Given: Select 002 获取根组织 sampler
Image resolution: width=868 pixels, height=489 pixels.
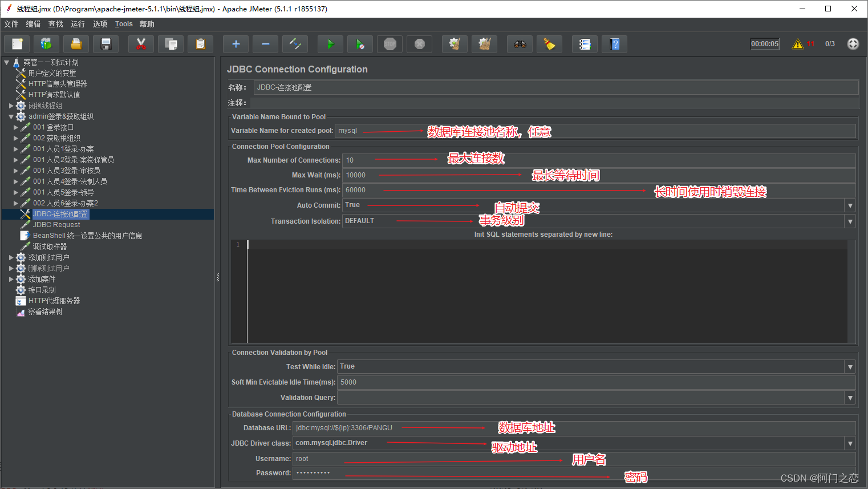Looking at the screenshot, I should coord(56,138).
